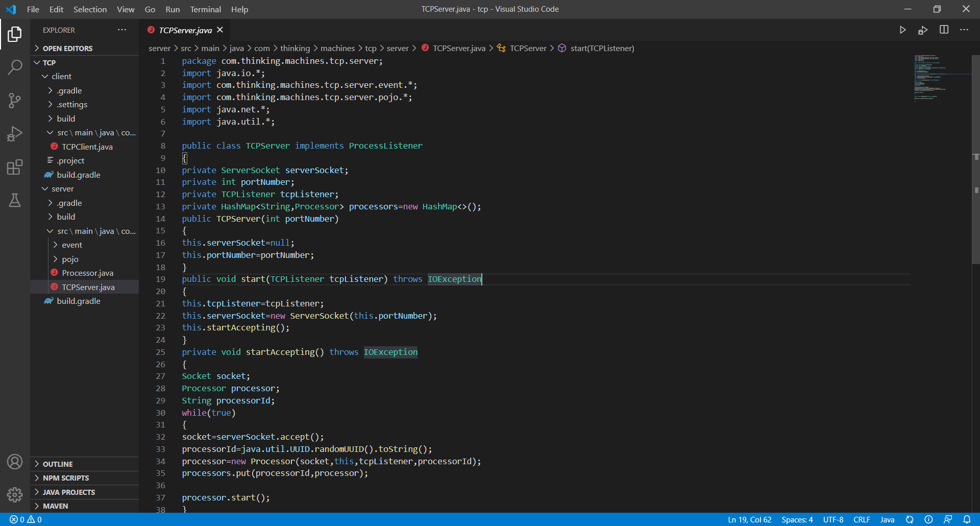The width and height of the screenshot is (980, 526).
Task: Open the Go menu
Action: [x=150, y=9]
